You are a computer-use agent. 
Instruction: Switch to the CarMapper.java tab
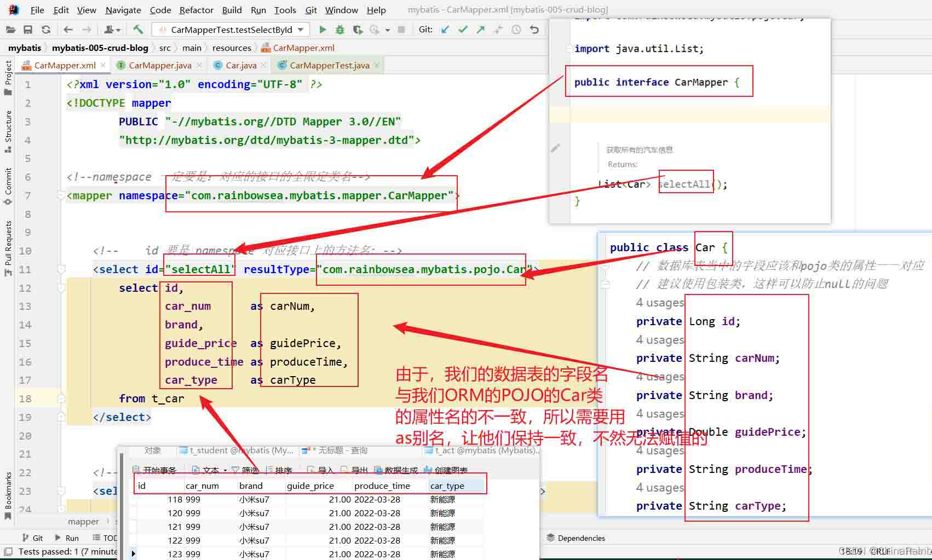(x=160, y=65)
